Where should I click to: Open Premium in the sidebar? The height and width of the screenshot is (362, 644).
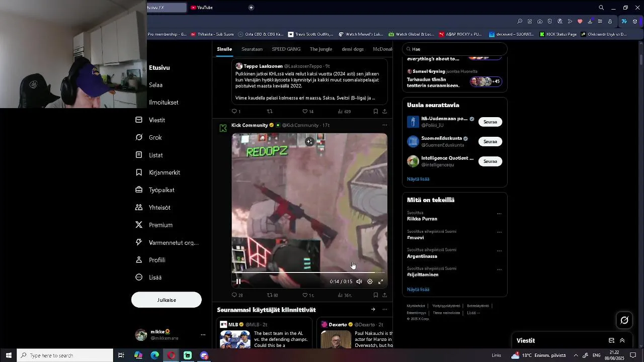pos(154,225)
